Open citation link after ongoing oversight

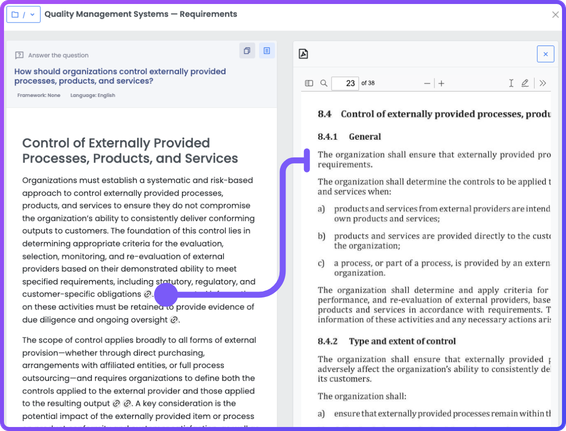click(174, 320)
